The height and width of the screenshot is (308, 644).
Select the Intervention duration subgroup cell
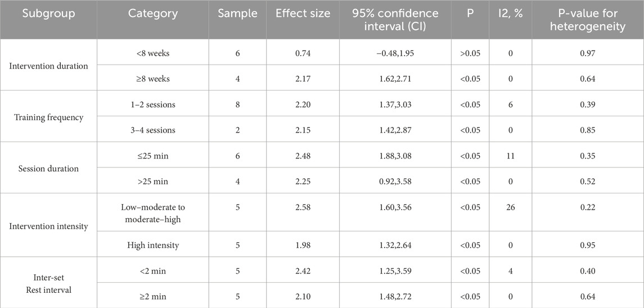tap(48, 66)
